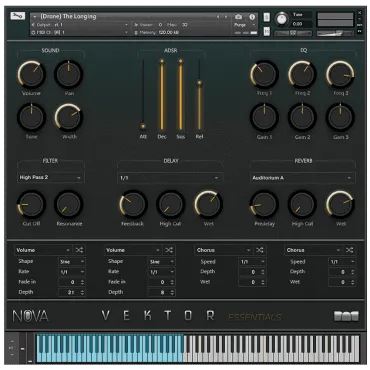Open the Delay time 1/1 dropdown
The height and width of the screenshot is (370, 370).
(170, 178)
